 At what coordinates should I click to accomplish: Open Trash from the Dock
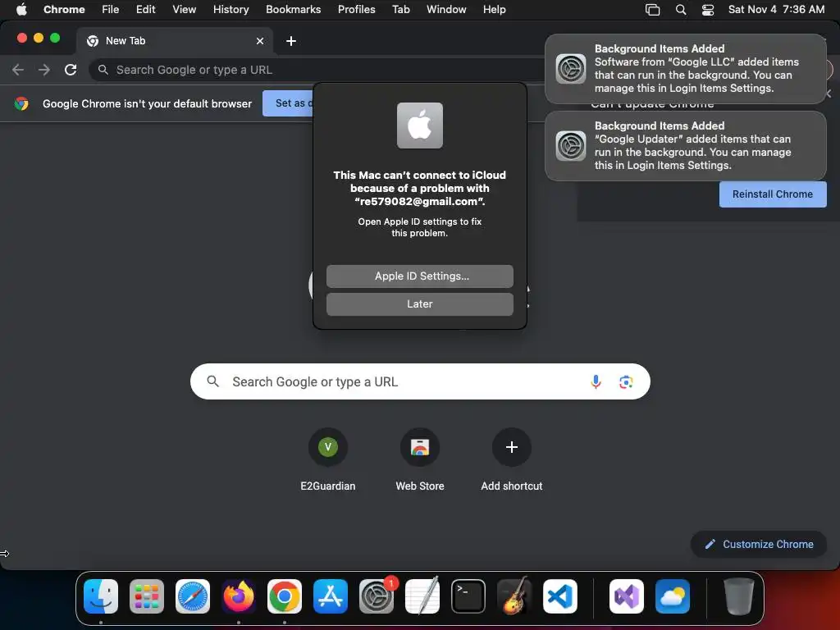coord(739,596)
